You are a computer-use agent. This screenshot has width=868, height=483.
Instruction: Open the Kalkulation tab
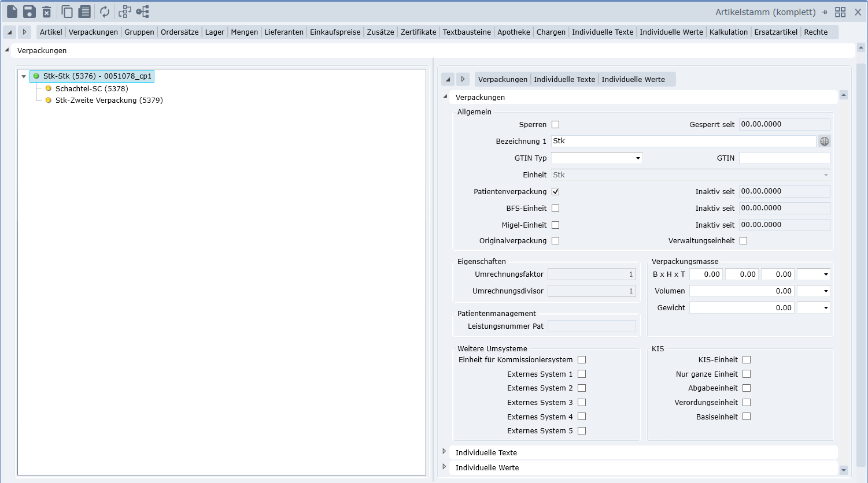(x=728, y=32)
